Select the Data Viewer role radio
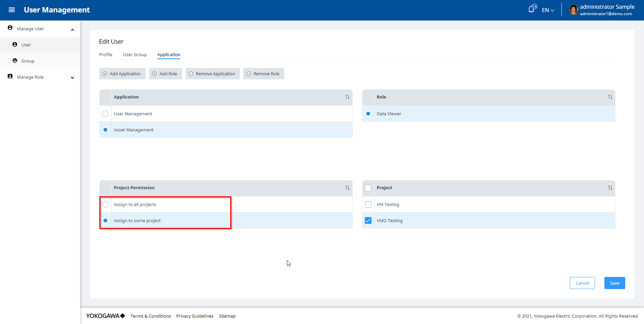 pyautogui.click(x=368, y=114)
